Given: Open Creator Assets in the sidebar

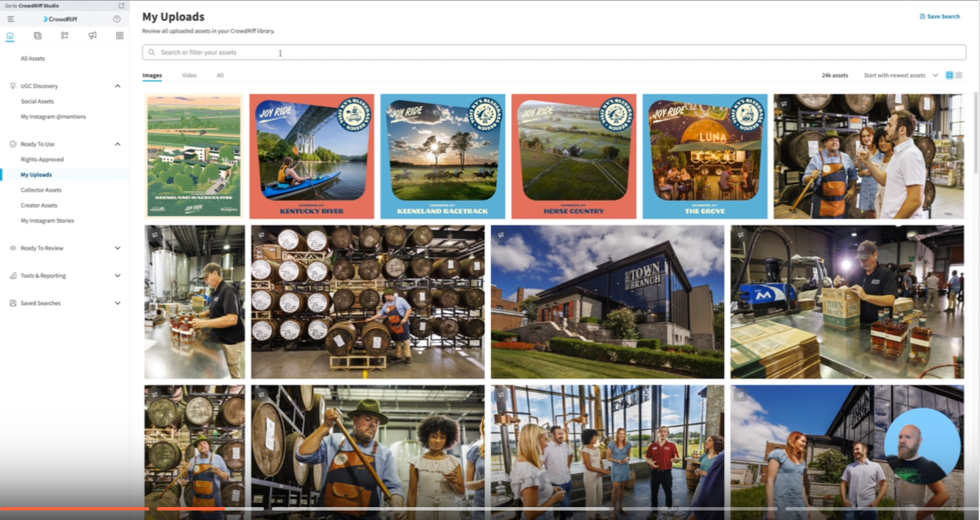Looking at the screenshot, I should tap(39, 205).
